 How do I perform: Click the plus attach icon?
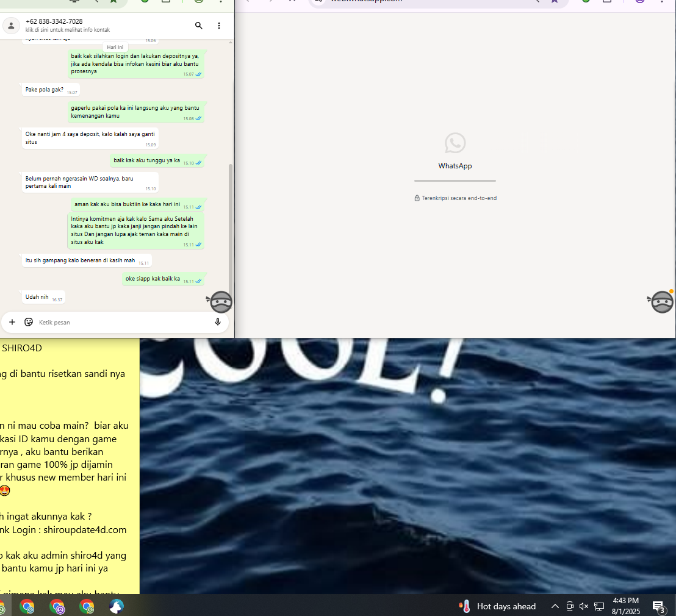tap(12, 322)
